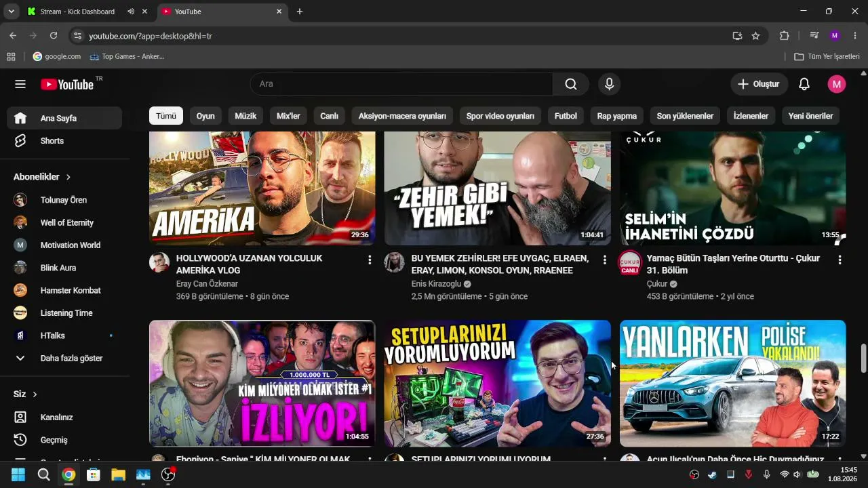This screenshot has width=868, height=488.
Task: Select the Canlı filter chip
Action: [x=330, y=116]
